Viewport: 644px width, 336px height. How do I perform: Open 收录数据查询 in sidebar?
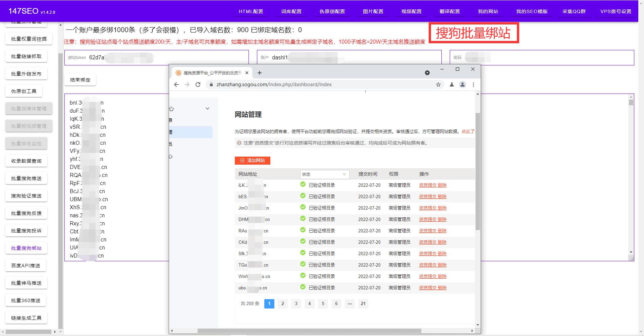(26, 161)
